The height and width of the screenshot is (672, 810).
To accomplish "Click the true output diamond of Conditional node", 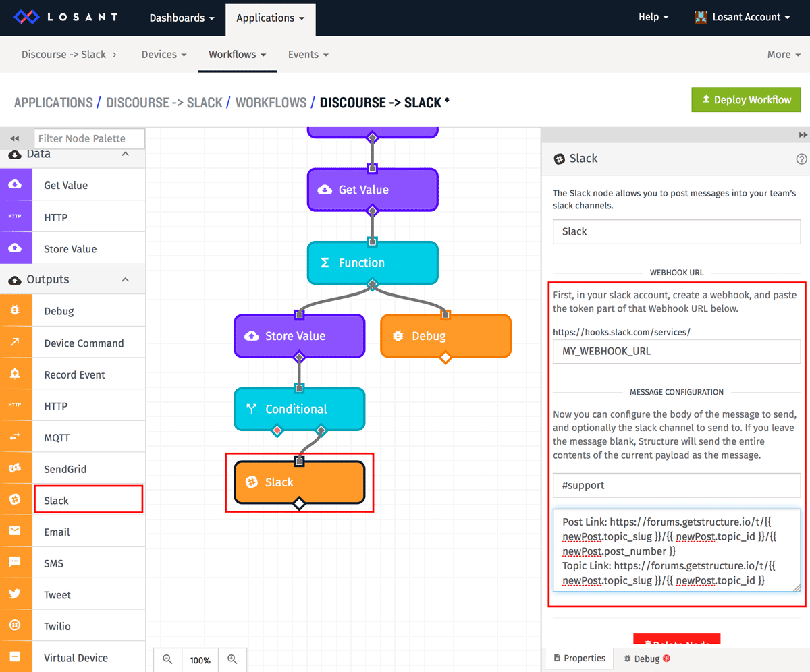I will [321, 430].
